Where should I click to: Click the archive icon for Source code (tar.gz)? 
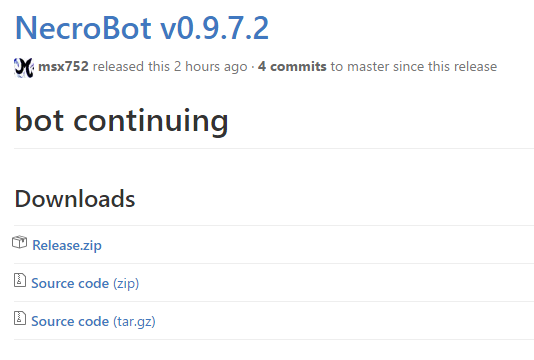pyautogui.click(x=20, y=318)
